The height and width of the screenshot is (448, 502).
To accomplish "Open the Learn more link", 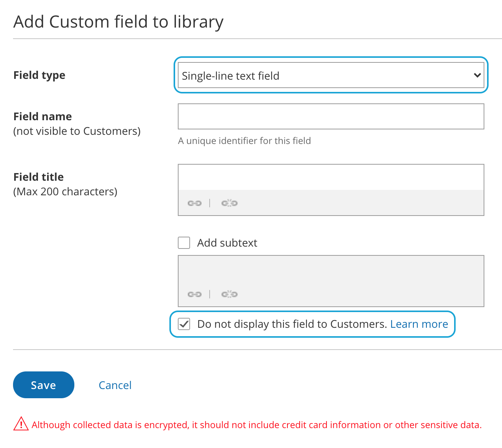I will click(x=419, y=324).
